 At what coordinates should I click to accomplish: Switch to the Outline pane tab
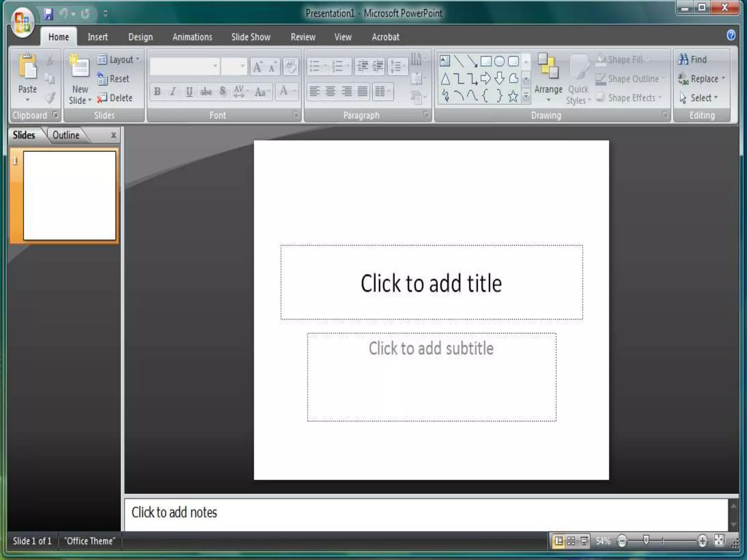[66, 135]
